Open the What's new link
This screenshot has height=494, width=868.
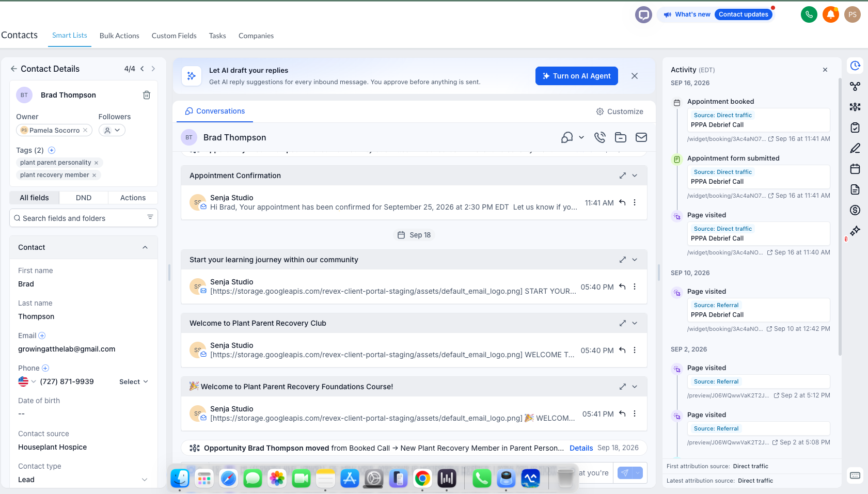[x=687, y=14]
